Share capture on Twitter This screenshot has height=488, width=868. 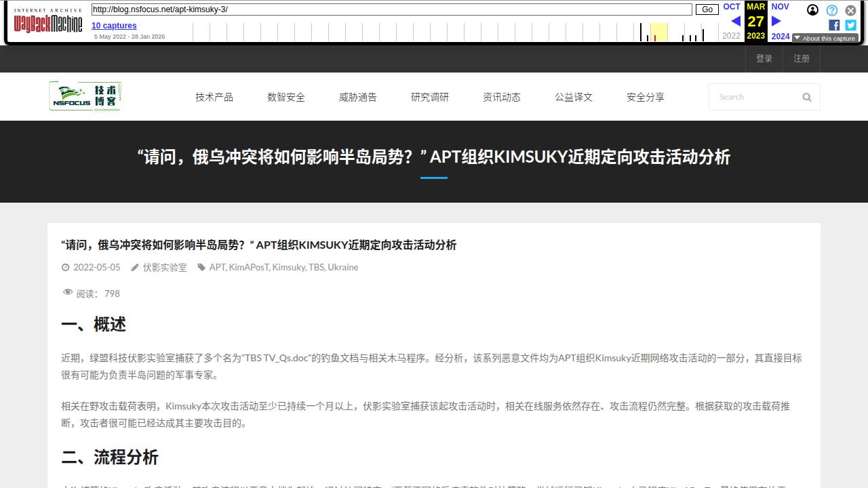click(x=850, y=25)
